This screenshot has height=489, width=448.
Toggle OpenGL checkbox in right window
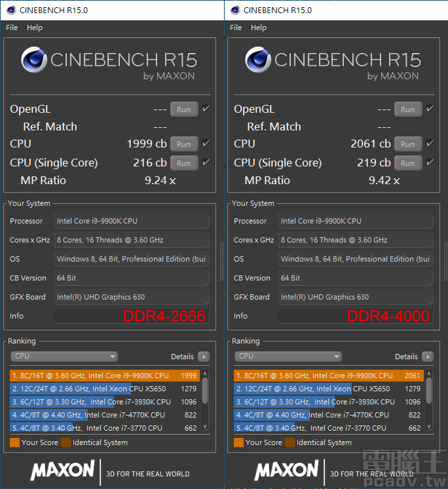point(430,109)
